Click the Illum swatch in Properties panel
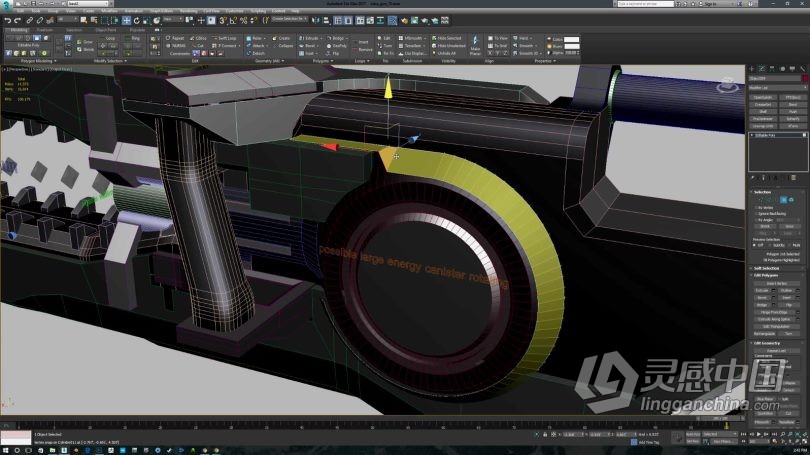 571,46
